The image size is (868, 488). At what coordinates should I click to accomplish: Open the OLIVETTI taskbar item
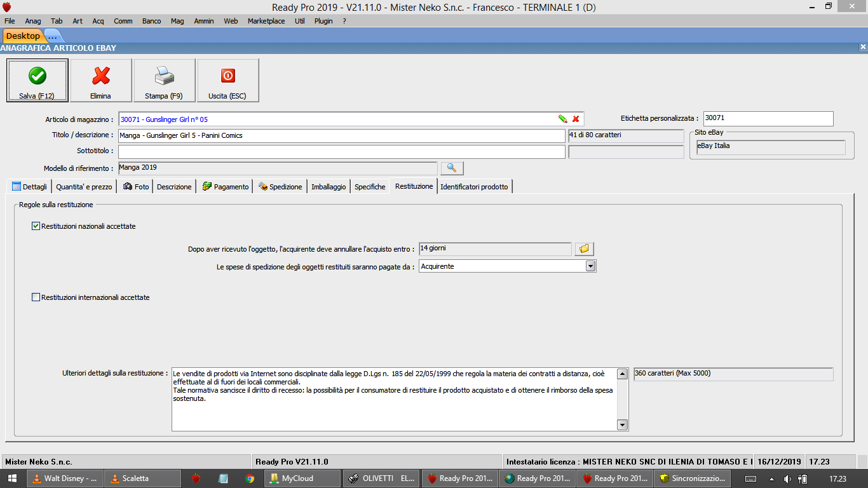pos(382,478)
